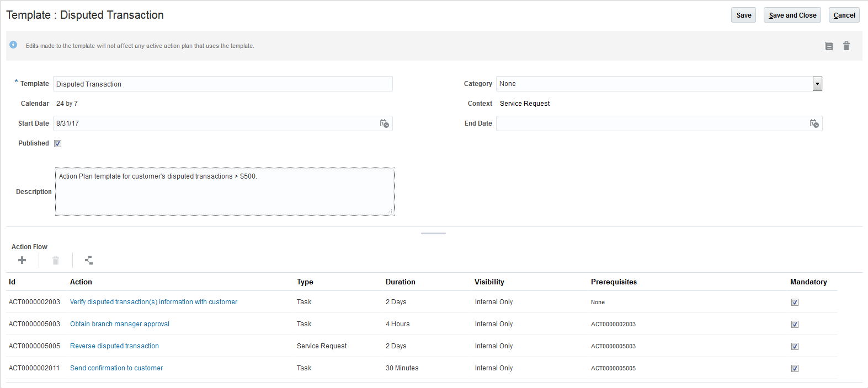Click the duplicate template icon
The height and width of the screenshot is (388, 868).
pos(828,46)
